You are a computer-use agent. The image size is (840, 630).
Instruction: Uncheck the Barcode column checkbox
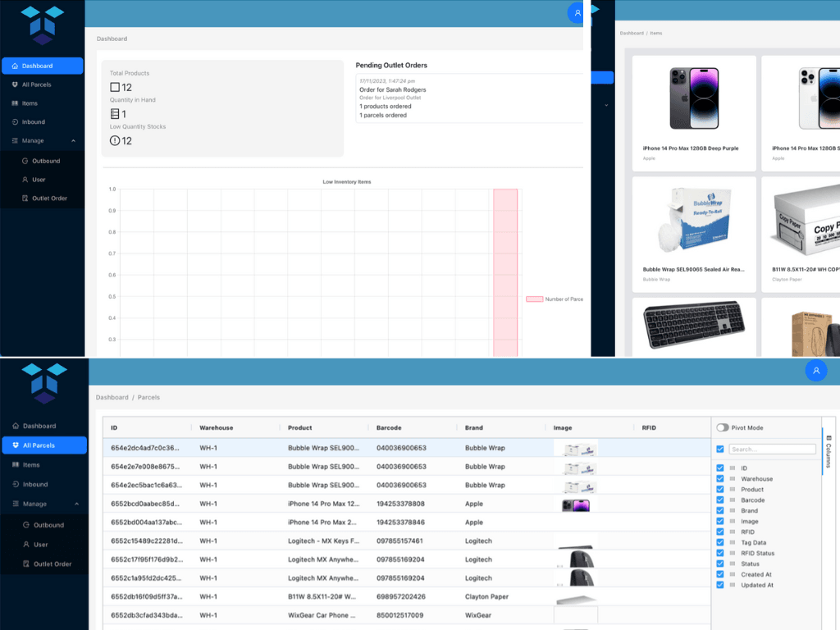pos(720,500)
